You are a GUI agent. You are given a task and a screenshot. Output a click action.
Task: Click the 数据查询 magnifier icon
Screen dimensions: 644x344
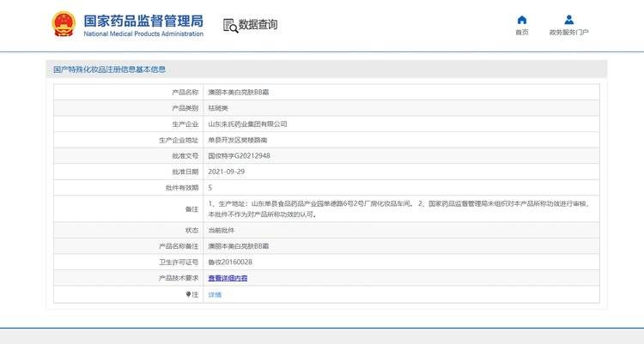click(x=230, y=25)
